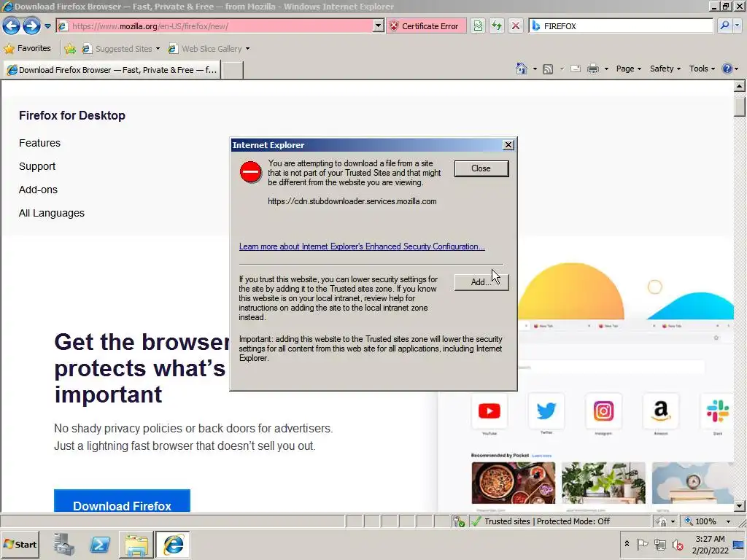Expand the address bar autocomplete dropdown

tap(379, 26)
